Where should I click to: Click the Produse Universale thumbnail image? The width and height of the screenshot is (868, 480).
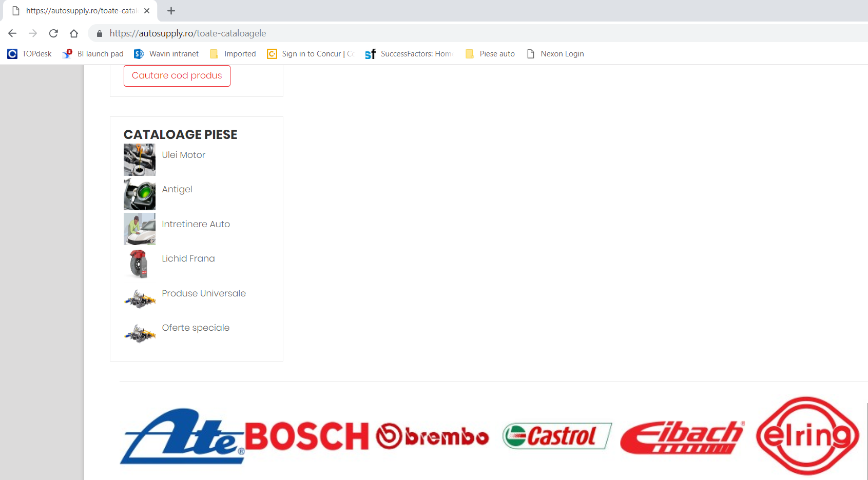pyautogui.click(x=140, y=298)
